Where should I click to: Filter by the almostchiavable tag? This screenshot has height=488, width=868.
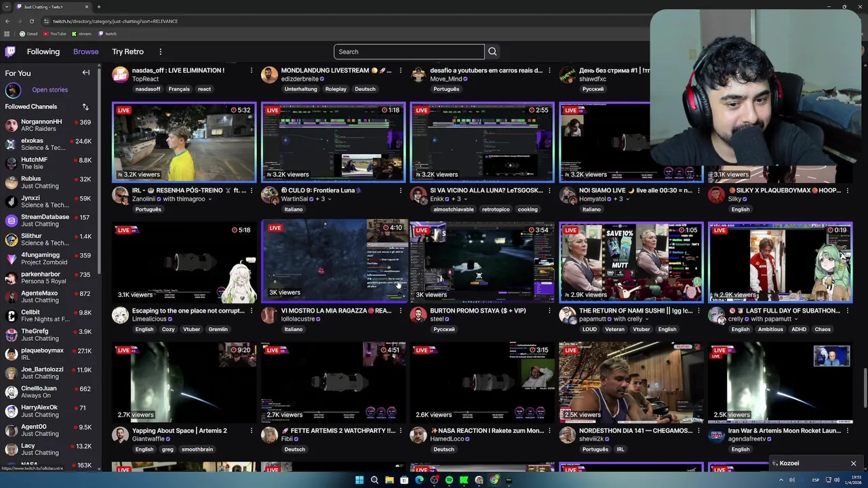point(454,209)
